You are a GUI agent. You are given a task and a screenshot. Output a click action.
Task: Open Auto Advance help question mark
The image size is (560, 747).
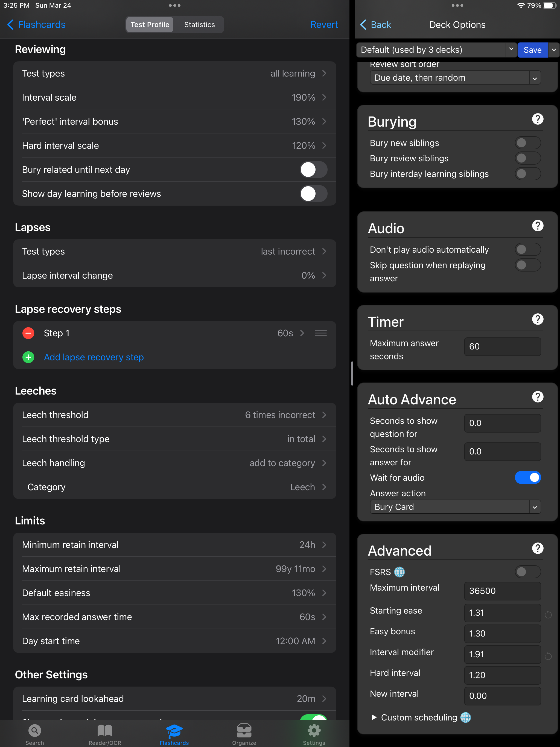pos(538,397)
